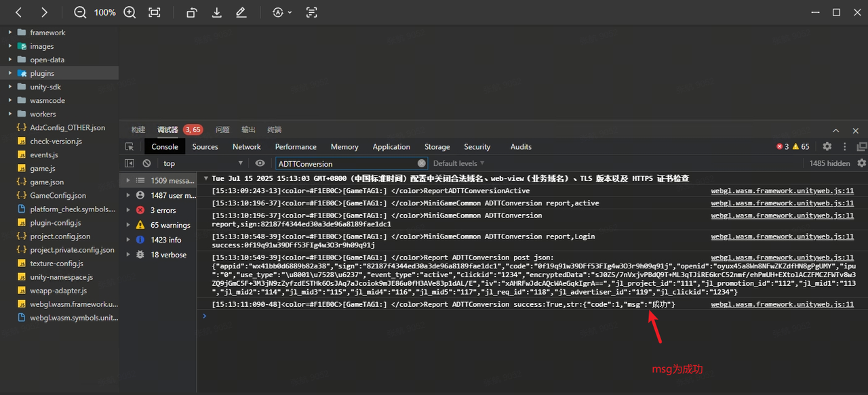868x395 pixels.
Task: Zoom in on the image
Action: [x=130, y=12]
